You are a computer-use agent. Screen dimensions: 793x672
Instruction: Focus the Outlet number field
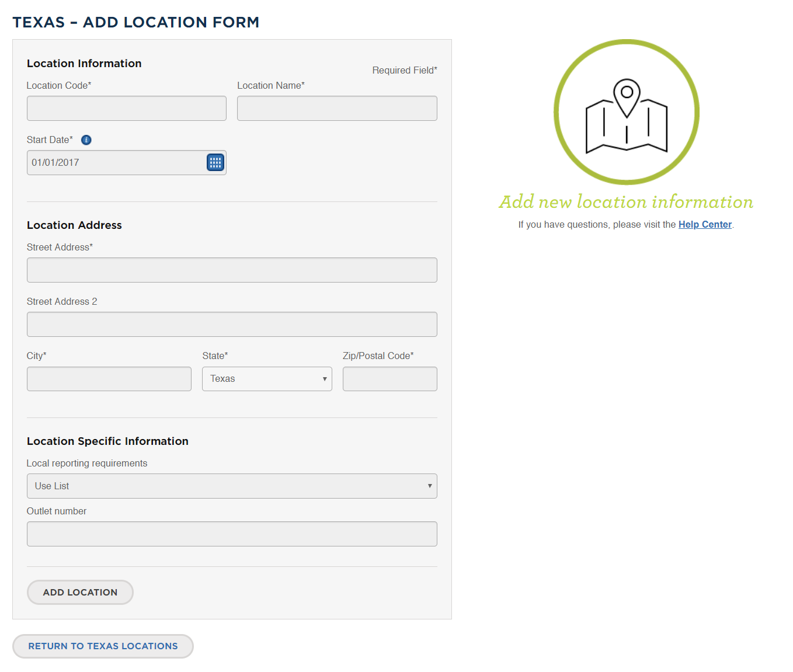[232, 534]
